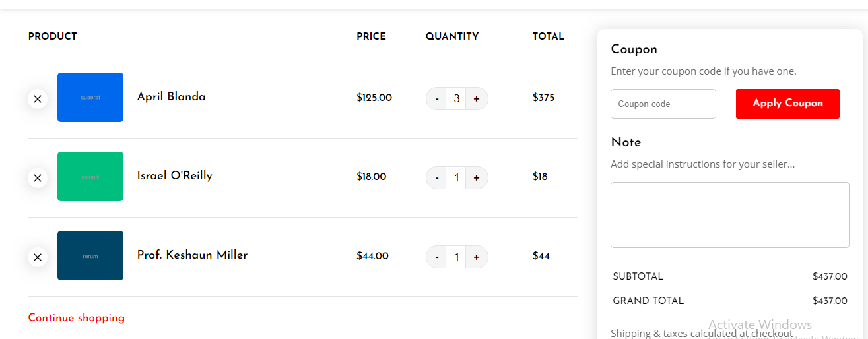Decrease Prof. Keshaun Miller quantity with minus

click(x=436, y=257)
